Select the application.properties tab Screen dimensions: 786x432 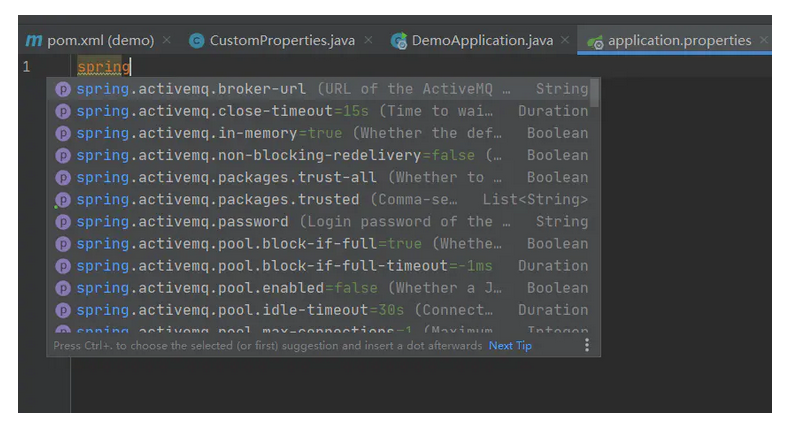click(x=674, y=41)
